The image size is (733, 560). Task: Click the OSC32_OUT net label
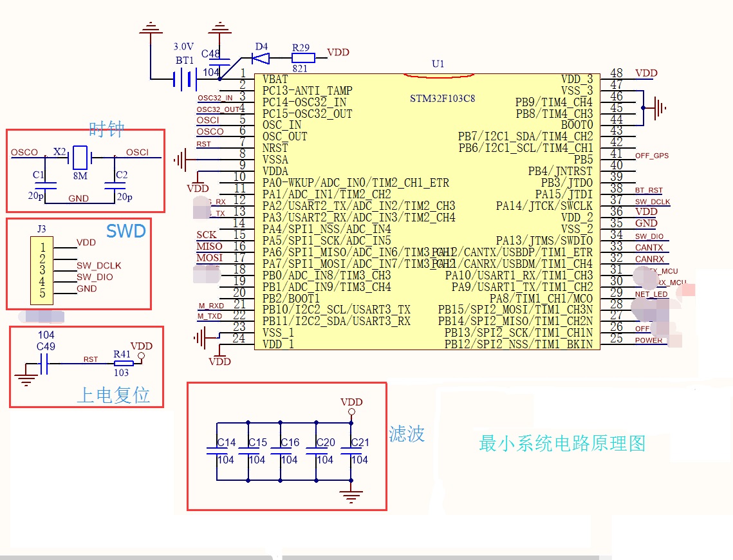click(x=218, y=109)
